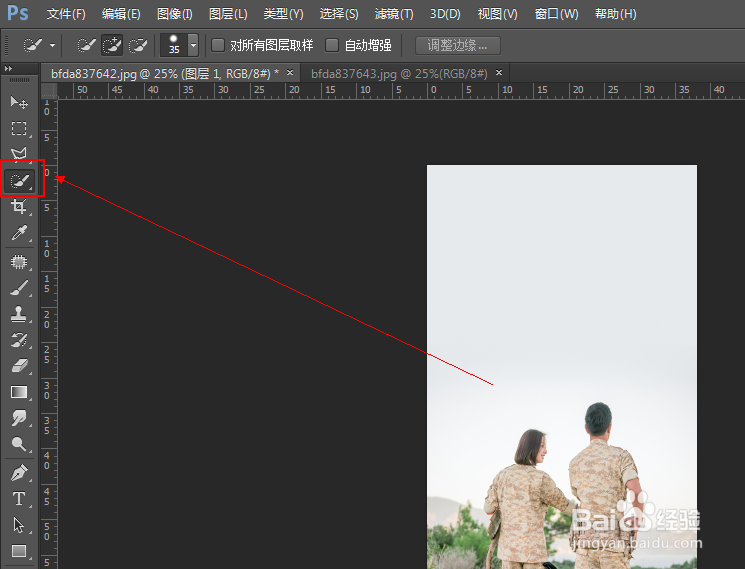The image size is (745, 569).
Task: Select the Dodge tool
Action: (x=19, y=444)
